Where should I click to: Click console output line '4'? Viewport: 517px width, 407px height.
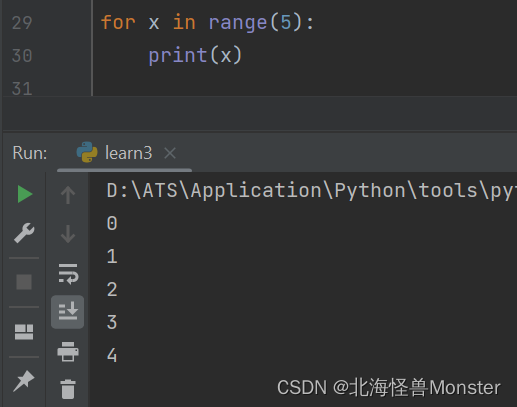click(112, 355)
